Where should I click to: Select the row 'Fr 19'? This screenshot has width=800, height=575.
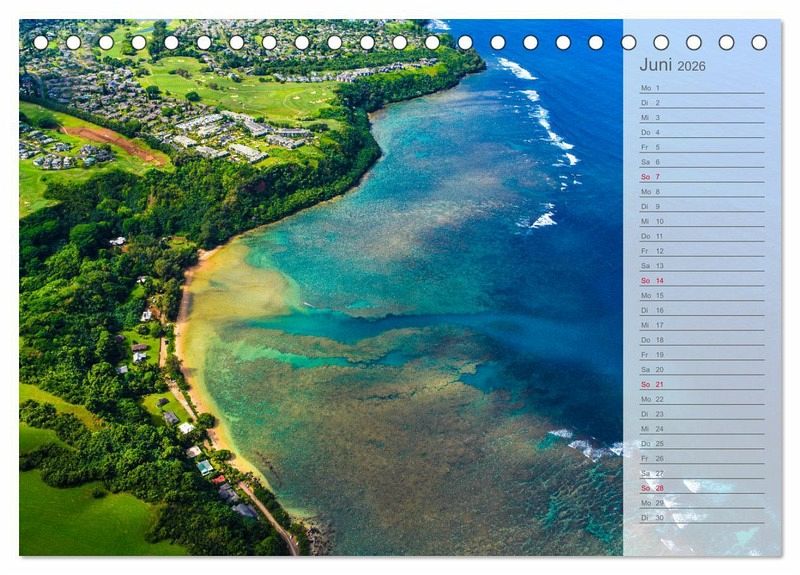(702, 355)
